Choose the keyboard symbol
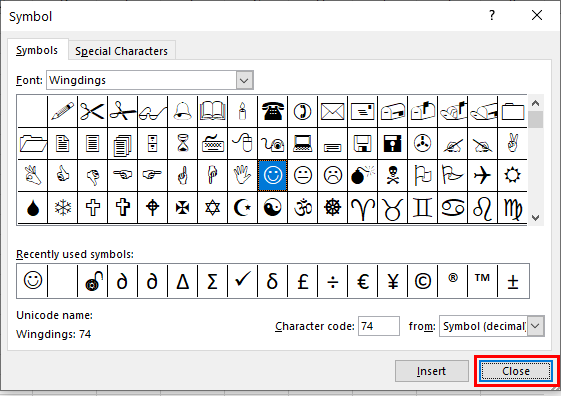The width and height of the screenshot is (561, 396). point(213,144)
